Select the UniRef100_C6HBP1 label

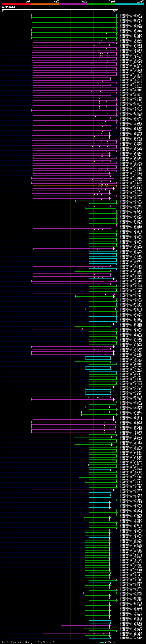[x=131, y=266]
